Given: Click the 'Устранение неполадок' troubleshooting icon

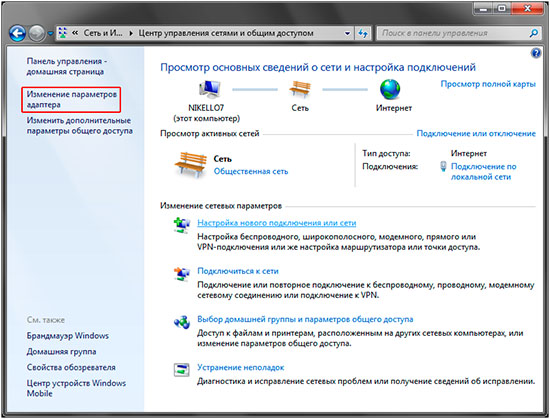Looking at the screenshot, I should pos(182,370).
